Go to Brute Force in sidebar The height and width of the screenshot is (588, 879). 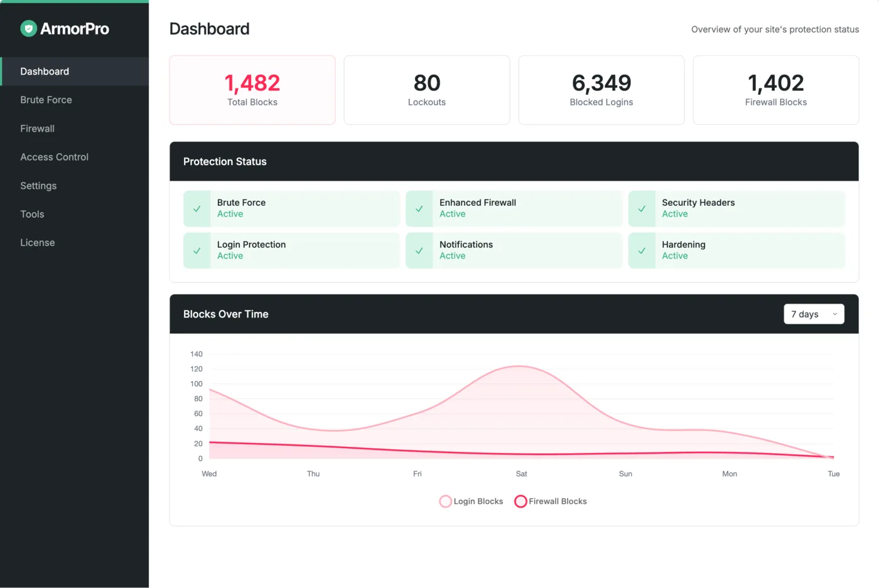(75, 100)
